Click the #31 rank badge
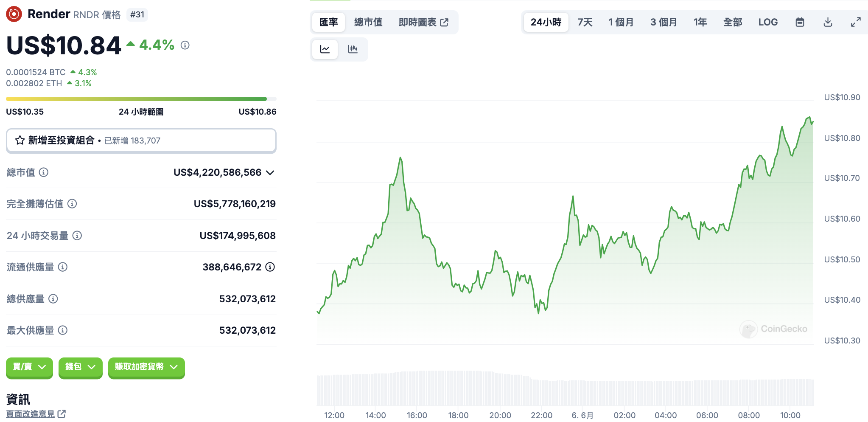The image size is (868, 422). 137,14
